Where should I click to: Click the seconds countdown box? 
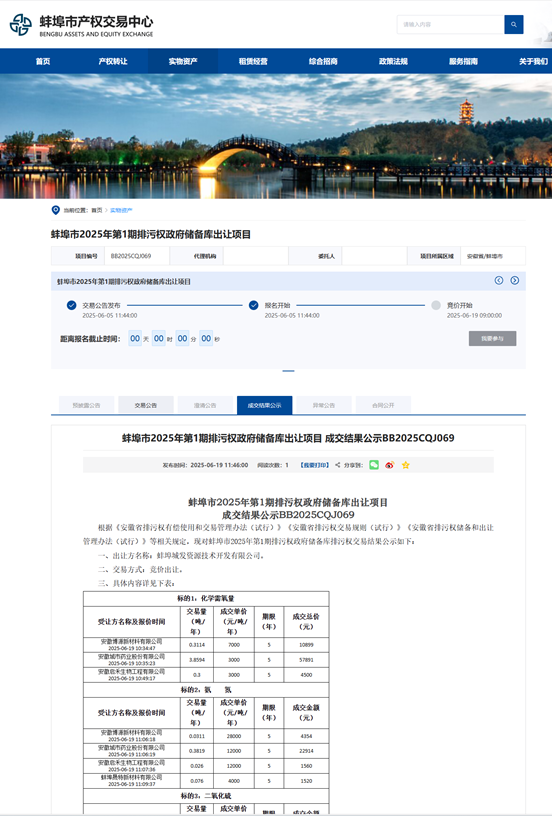pyautogui.click(x=206, y=338)
